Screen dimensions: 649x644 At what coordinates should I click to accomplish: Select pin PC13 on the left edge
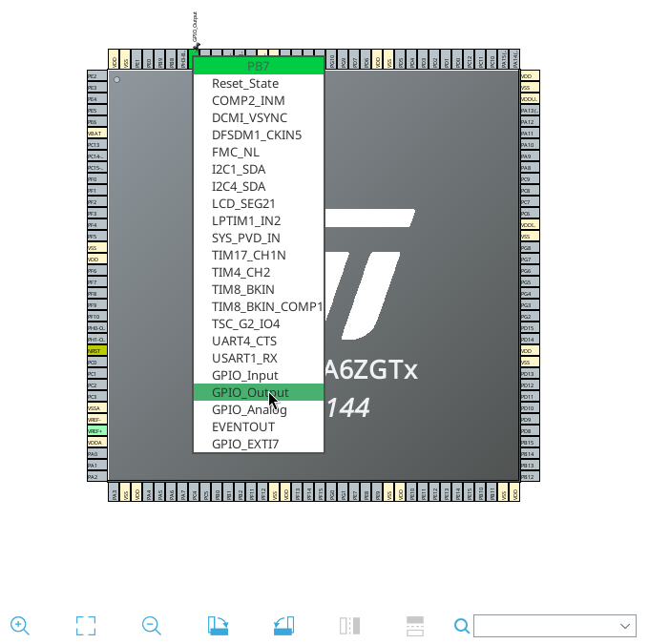[x=96, y=145]
